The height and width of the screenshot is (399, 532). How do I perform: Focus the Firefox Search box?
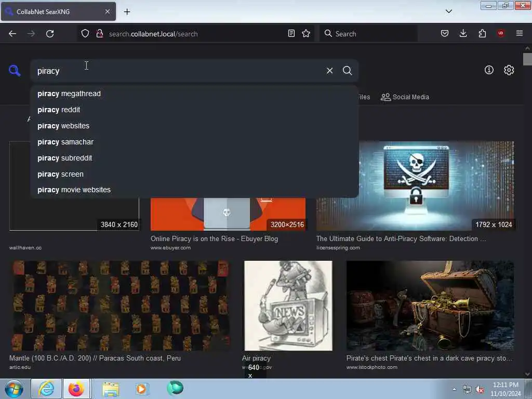coord(368,34)
